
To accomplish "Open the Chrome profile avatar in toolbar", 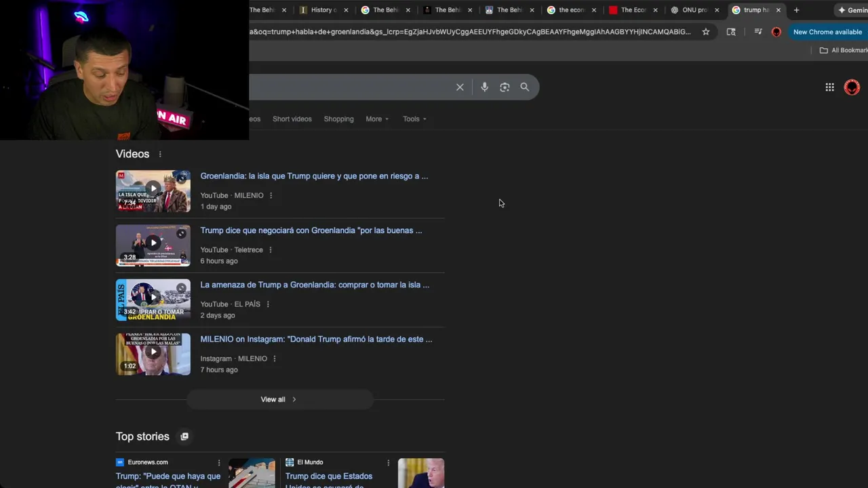I will click(776, 32).
